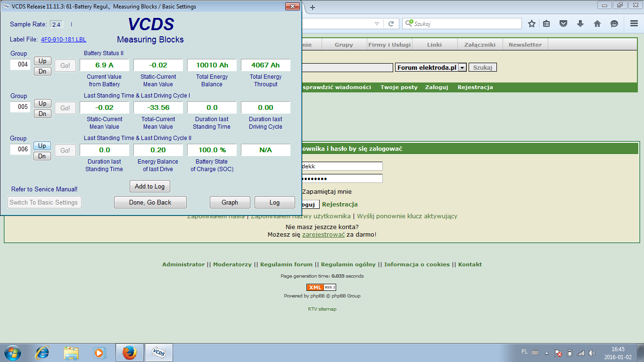This screenshot has width=644, height=362.
Task: Open the Graph button in VCDS
Action: [230, 202]
